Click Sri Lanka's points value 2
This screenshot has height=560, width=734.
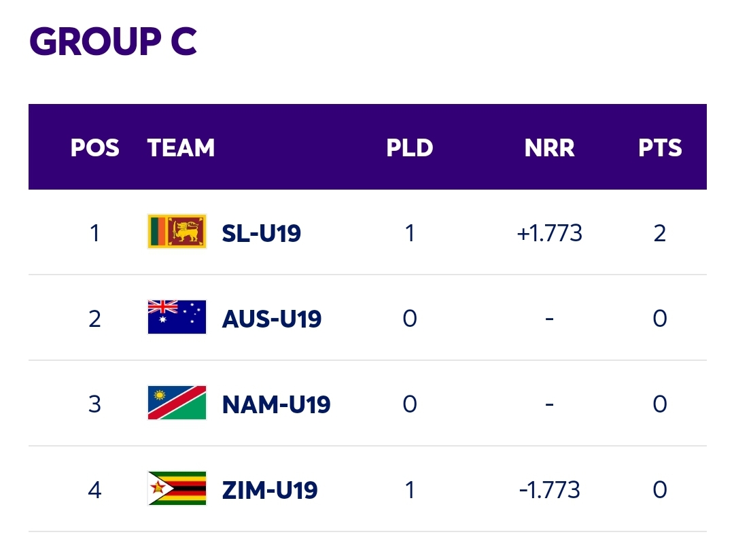(660, 233)
